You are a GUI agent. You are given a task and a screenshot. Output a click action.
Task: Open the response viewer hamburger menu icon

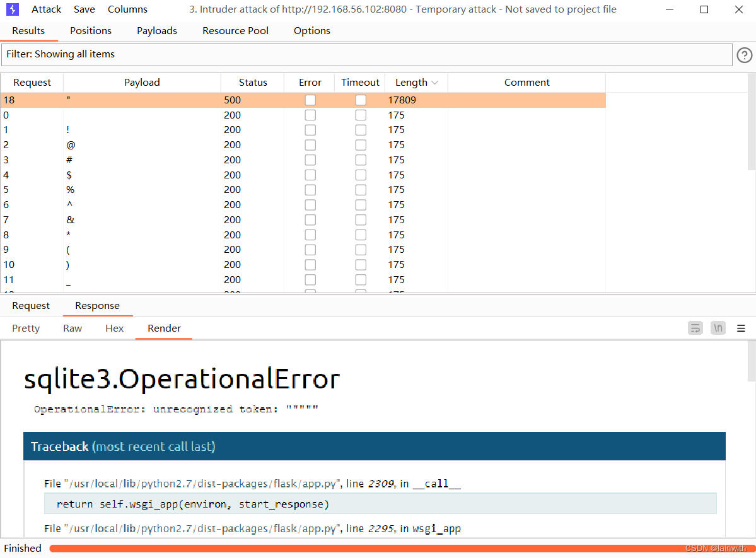(x=741, y=328)
